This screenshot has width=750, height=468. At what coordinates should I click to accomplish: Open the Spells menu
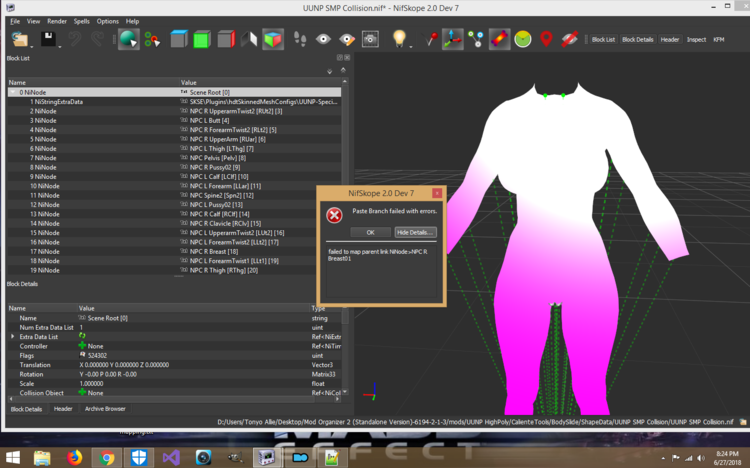82,21
